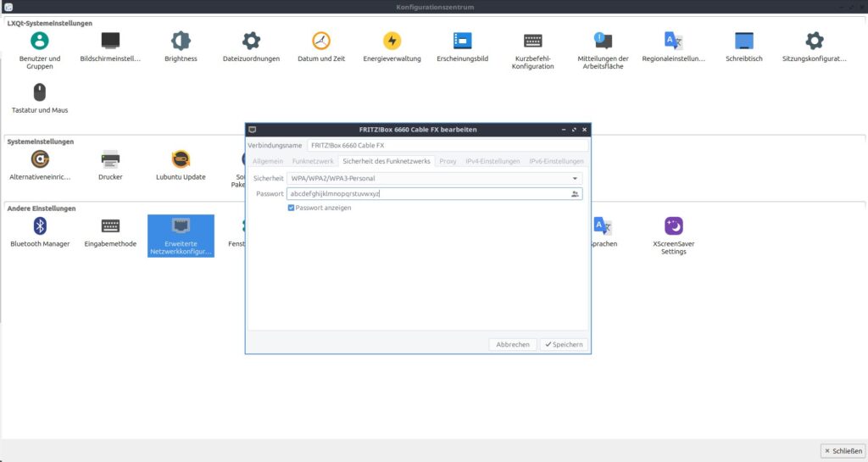The height and width of the screenshot is (462, 868).
Task: Switch to the Funknetzwerk tab
Action: pyautogui.click(x=313, y=161)
